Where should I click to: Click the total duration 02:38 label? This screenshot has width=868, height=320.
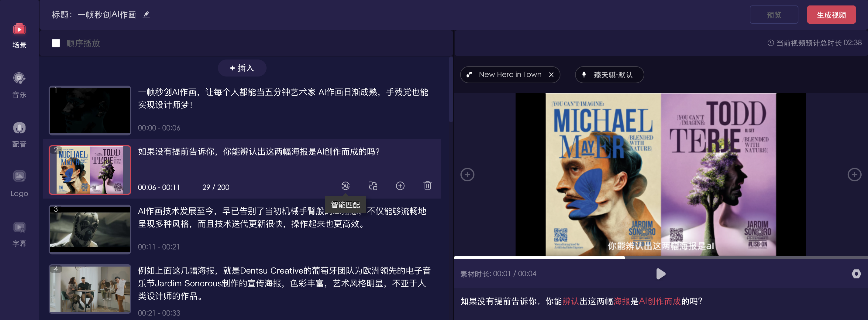coord(815,43)
